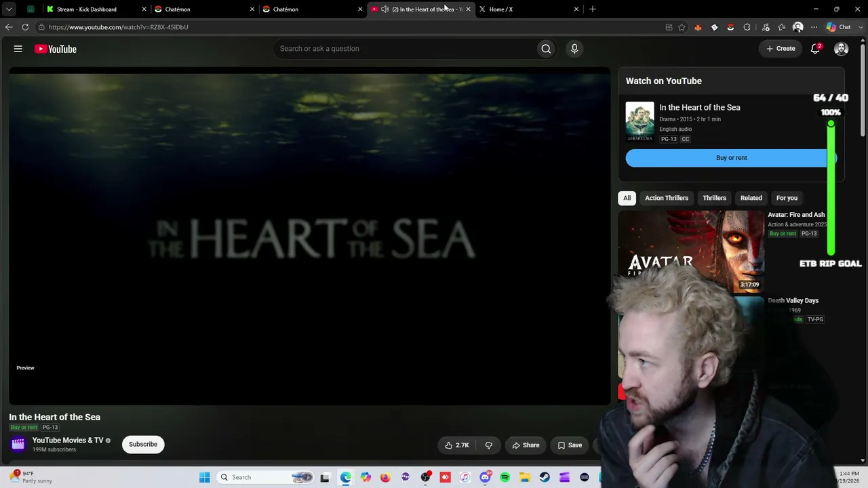Like the video with thumbs up
This screenshot has height=488, width=868.
point(457,445)
